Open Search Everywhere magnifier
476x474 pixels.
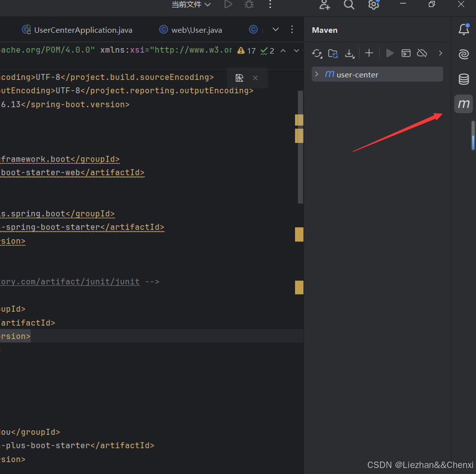pyautogui.click(x=349, y=4)
